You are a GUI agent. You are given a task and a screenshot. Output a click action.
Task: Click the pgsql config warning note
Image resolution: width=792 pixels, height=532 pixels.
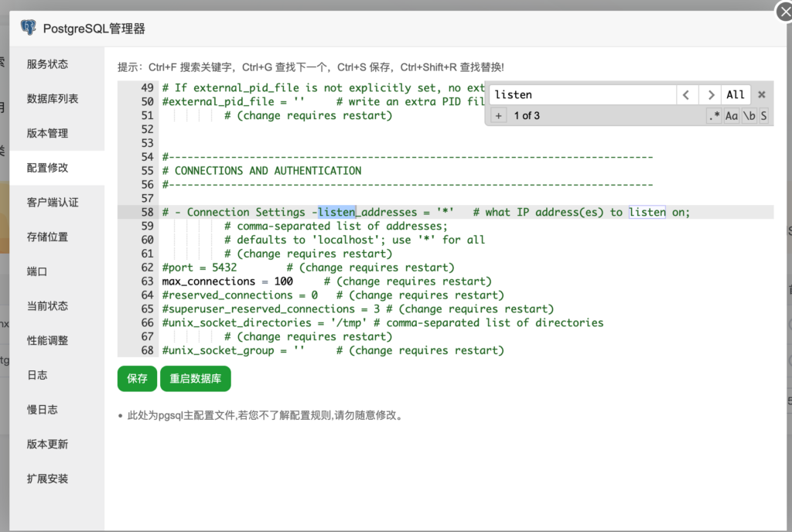265,415
